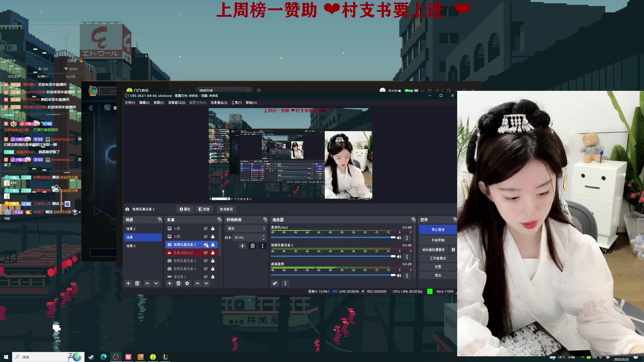644x362 pixels.
Task: Open Steam from the taskbar
Action: [x=91, y=357]
